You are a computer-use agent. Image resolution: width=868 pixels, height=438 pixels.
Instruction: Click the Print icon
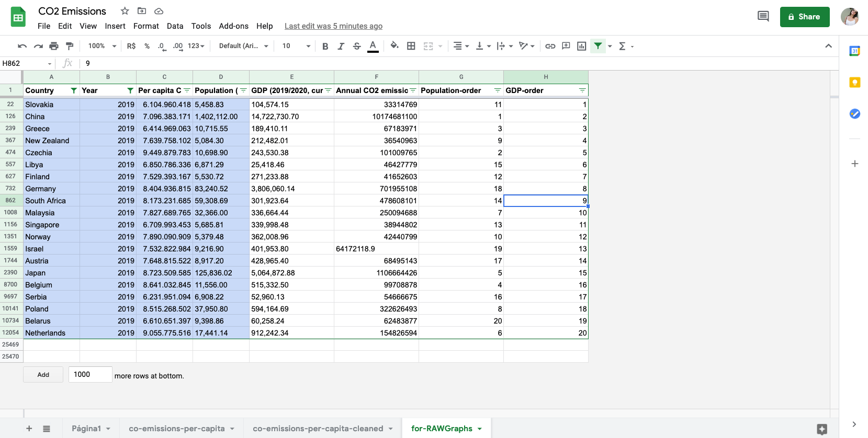coord(54,46)
